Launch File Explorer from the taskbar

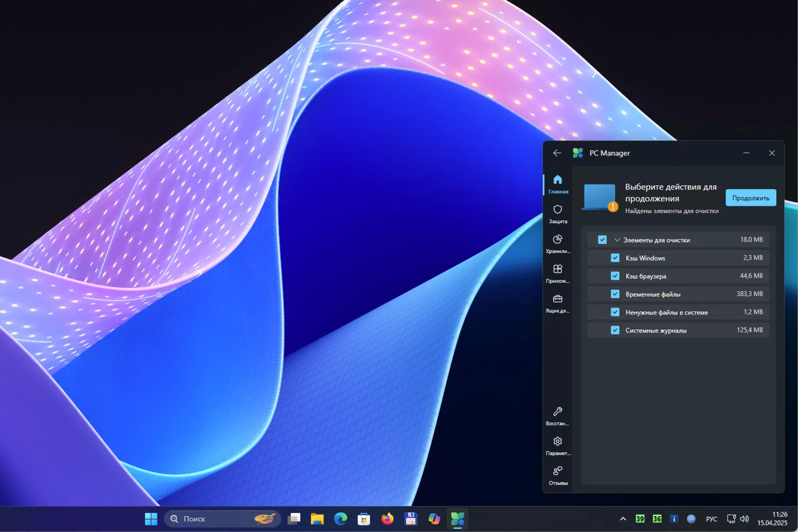pyautogui.click(x=318, y=519)
